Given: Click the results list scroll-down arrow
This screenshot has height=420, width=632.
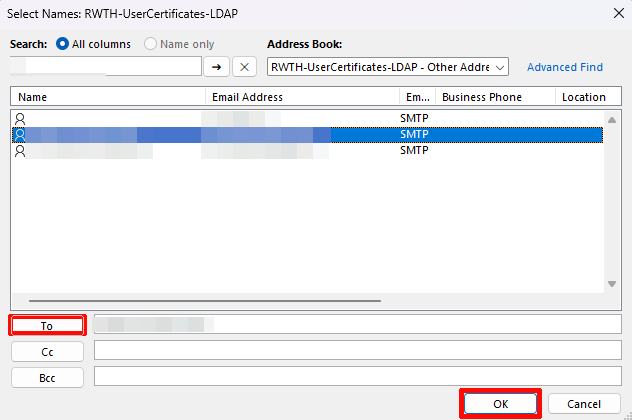Looking at the screenshot, I should [612, 284].
